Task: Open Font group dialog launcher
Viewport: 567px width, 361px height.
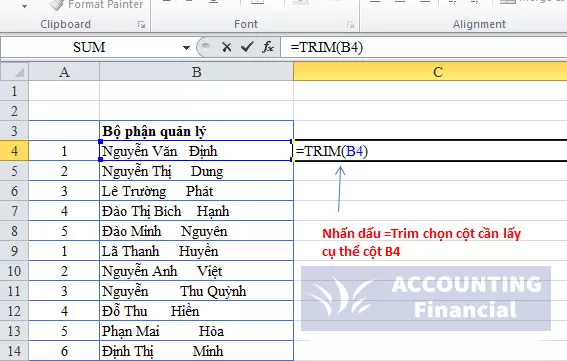Action: pyautogui.click(x=350, y=25)
